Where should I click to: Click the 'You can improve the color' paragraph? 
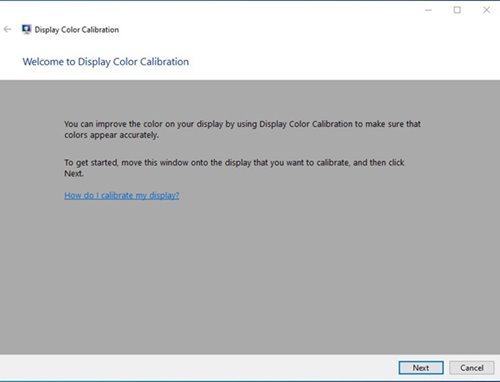(242, 129)
